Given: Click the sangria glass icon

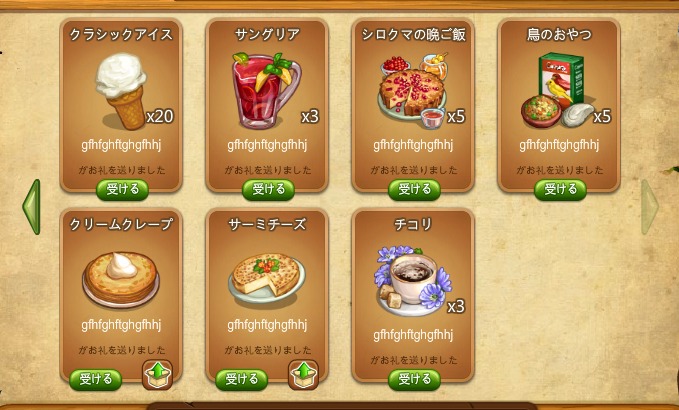Looking at the screenshot, I should 266,90.
